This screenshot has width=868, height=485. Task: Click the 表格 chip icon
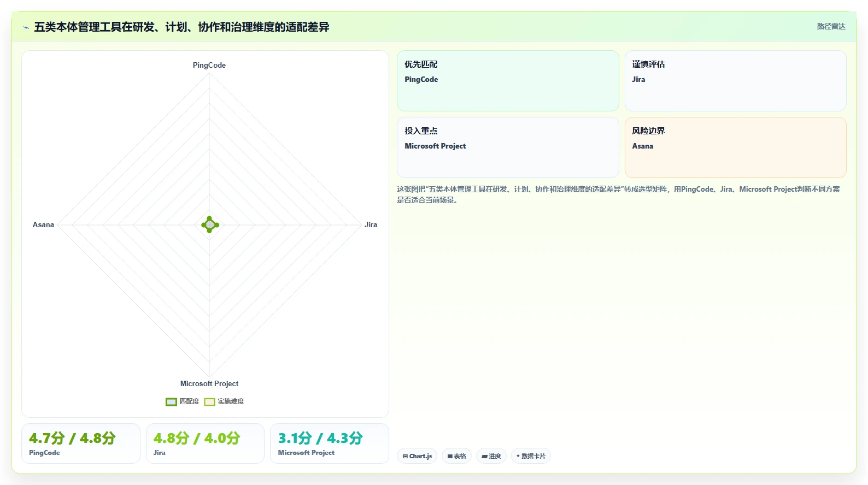pos(450,456)
